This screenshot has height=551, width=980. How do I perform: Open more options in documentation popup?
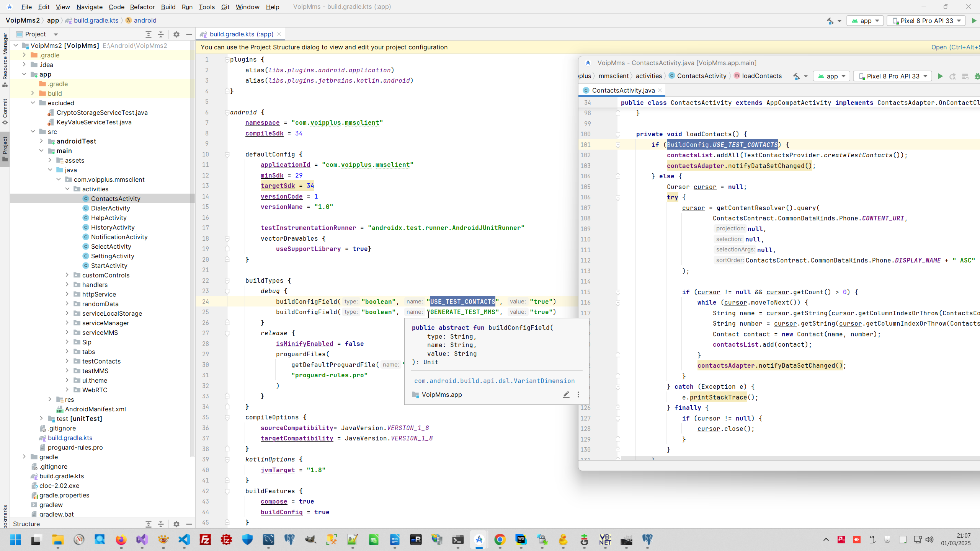(x=578, y=395)
